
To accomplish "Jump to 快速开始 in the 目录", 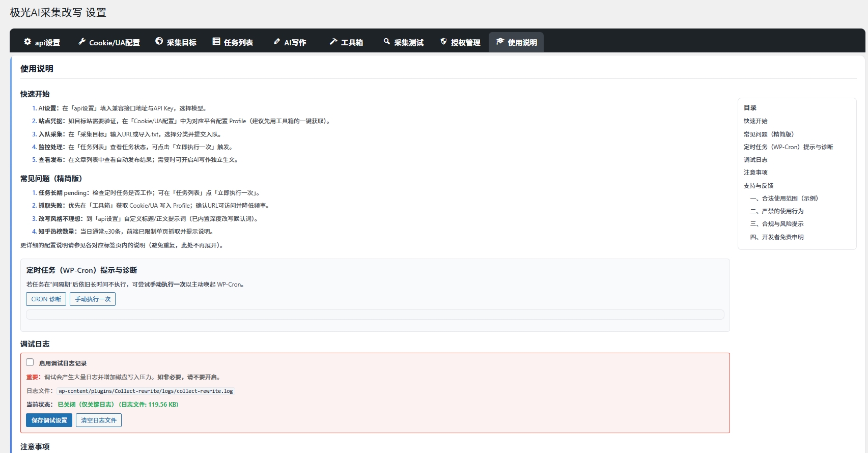I will click(x=755, y=121).
